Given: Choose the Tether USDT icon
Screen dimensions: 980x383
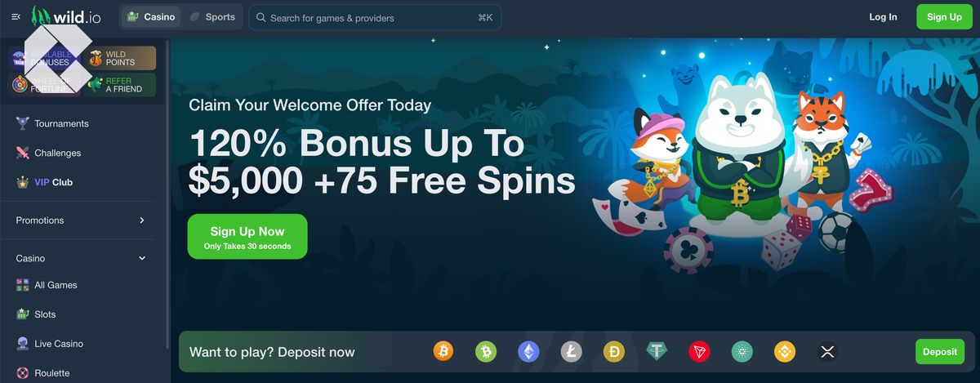Looking at the screenshot, I should coord(657,352).
